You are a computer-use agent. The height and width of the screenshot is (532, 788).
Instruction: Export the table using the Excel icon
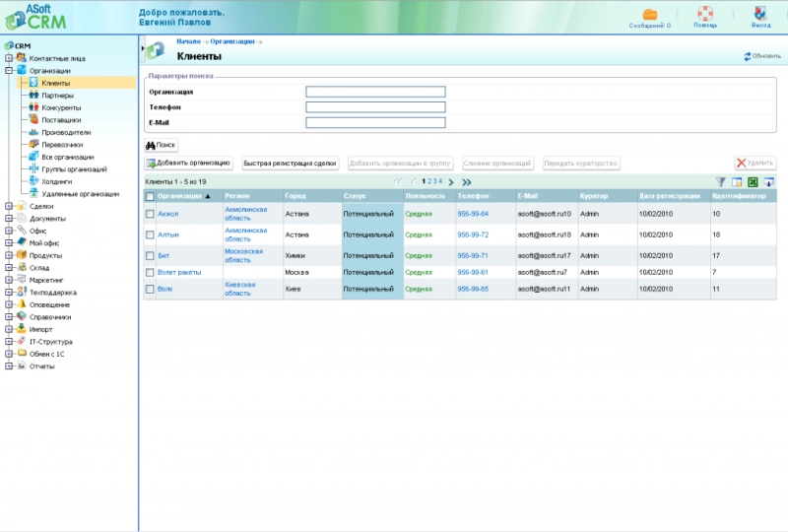click(753, 182)
